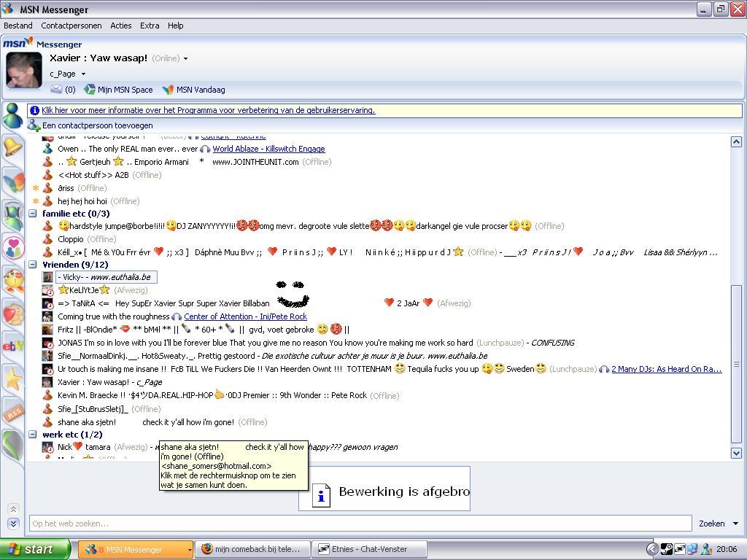
Task: Click the headphones icon beside Center of Attention
Action: [x=177, y=316]
